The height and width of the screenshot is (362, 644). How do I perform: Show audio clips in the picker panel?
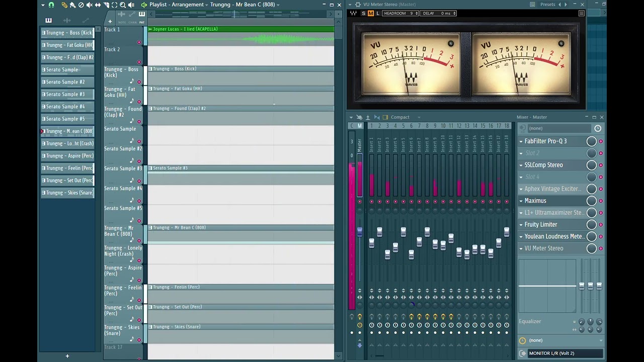67,21
